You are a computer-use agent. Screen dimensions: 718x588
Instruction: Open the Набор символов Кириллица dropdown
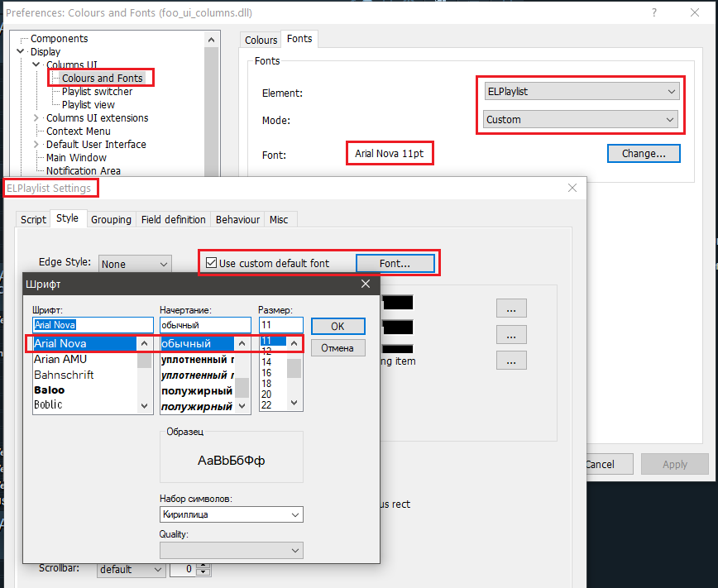pyautogui.click(x=232, y=514)
